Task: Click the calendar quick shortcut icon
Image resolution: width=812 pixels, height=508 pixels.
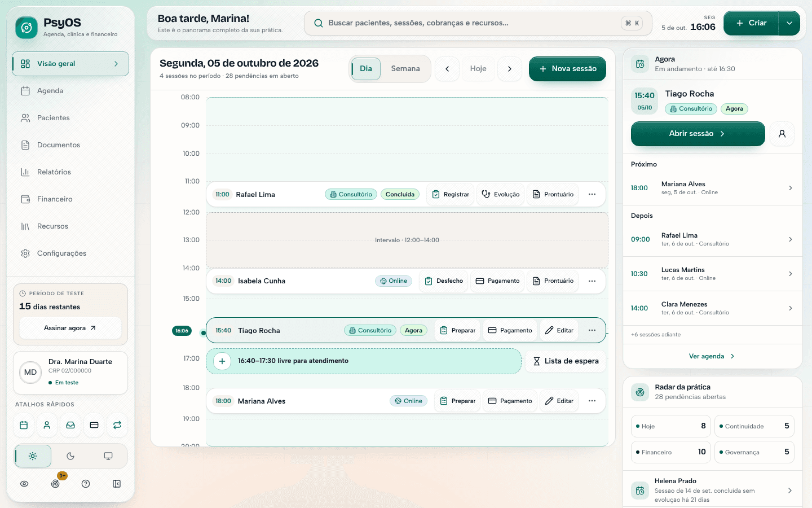Action: point(24,425)
